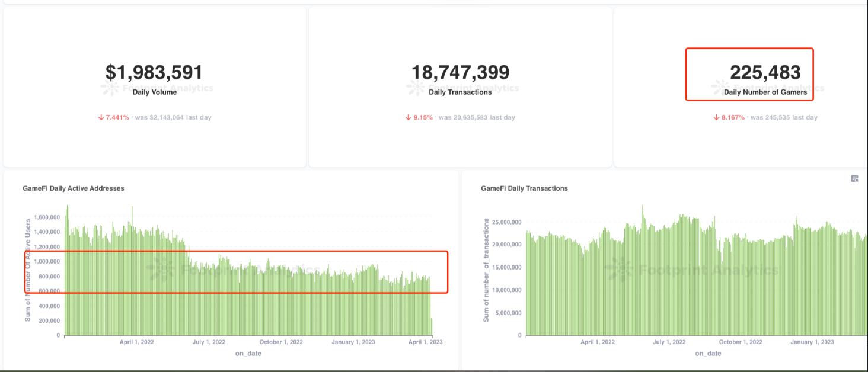Click the GameFi Daily Transactions chart title
Viewport: 868px width, 372px height.
click(x=524, y=188)
